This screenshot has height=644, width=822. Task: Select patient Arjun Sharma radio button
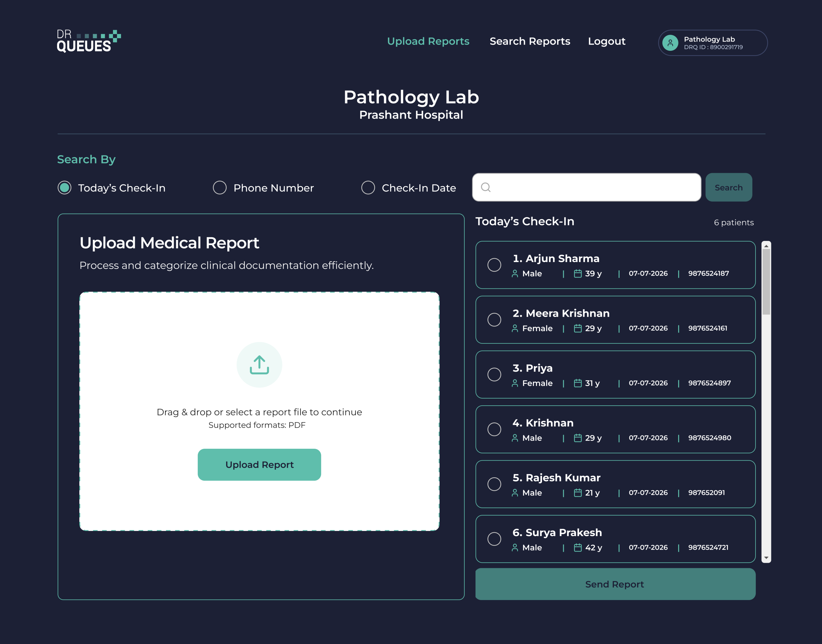(x=494, y=265)
